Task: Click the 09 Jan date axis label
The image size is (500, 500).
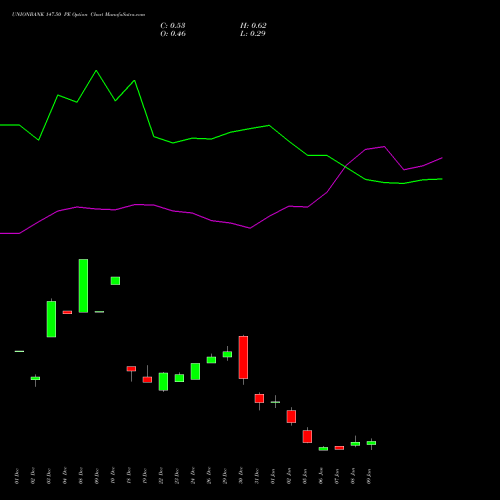Action: point(369,476)
